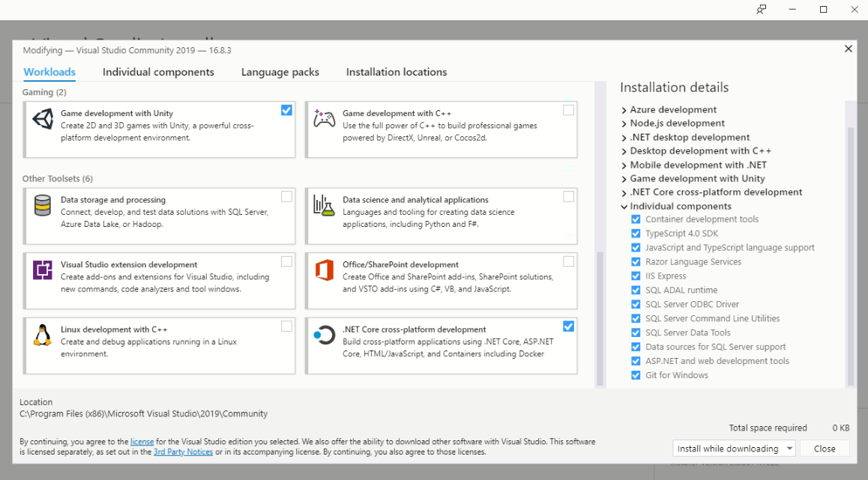868x480 pixels.
Task: Uncheck IIS Express component
Action: click(x=636, y=276)
